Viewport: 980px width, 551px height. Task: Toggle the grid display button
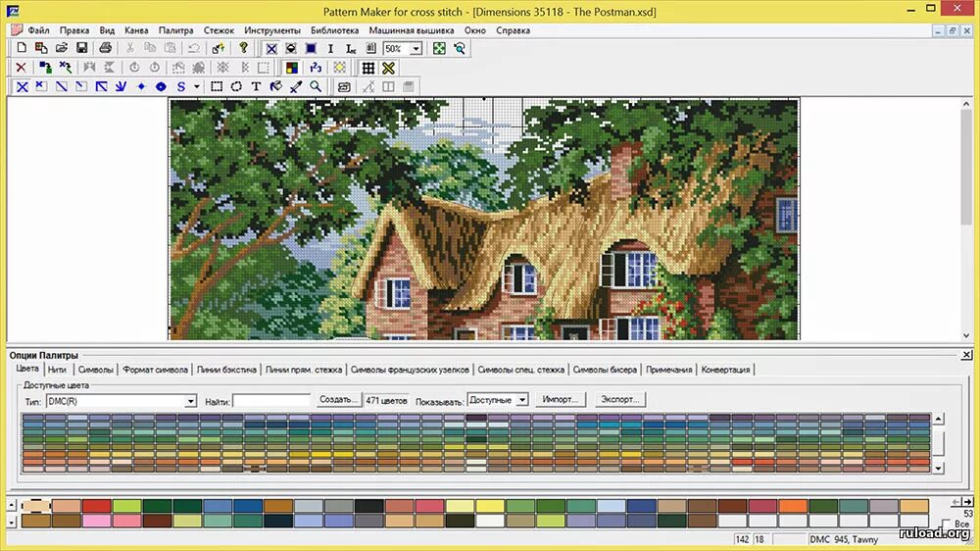368,68
